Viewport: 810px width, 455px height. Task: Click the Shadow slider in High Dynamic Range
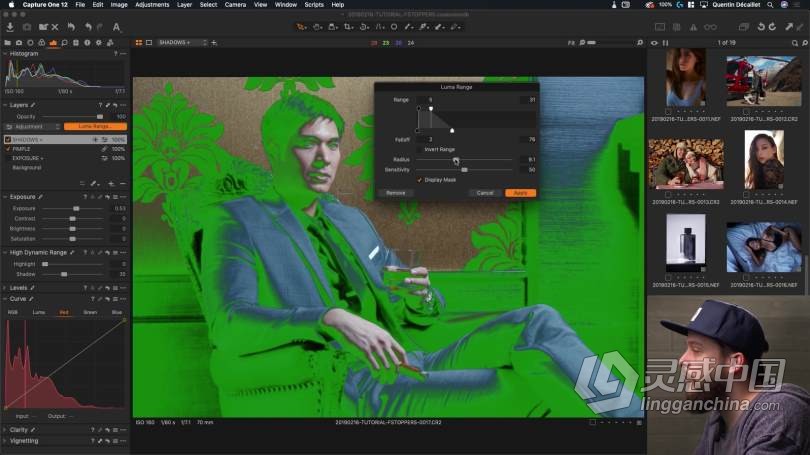pos(73,274)
